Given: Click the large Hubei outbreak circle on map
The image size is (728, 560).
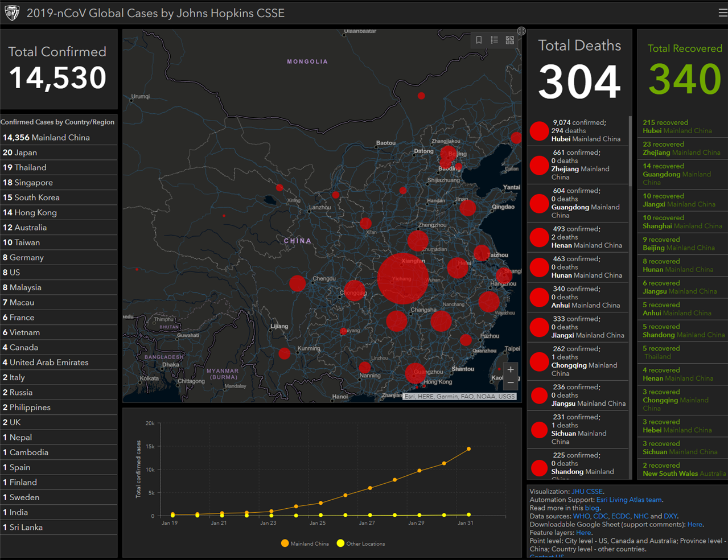Looking at the screenshot, I should [x=403, y=278].
